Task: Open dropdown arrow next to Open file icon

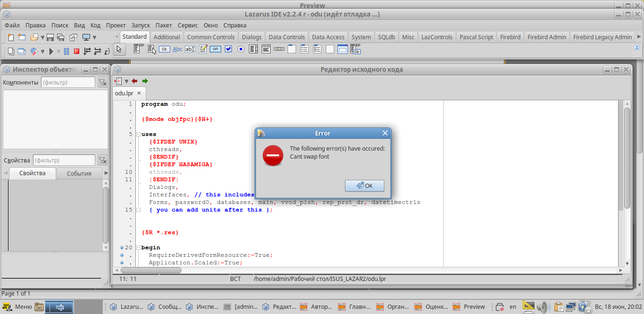Action: click(42, 37)
